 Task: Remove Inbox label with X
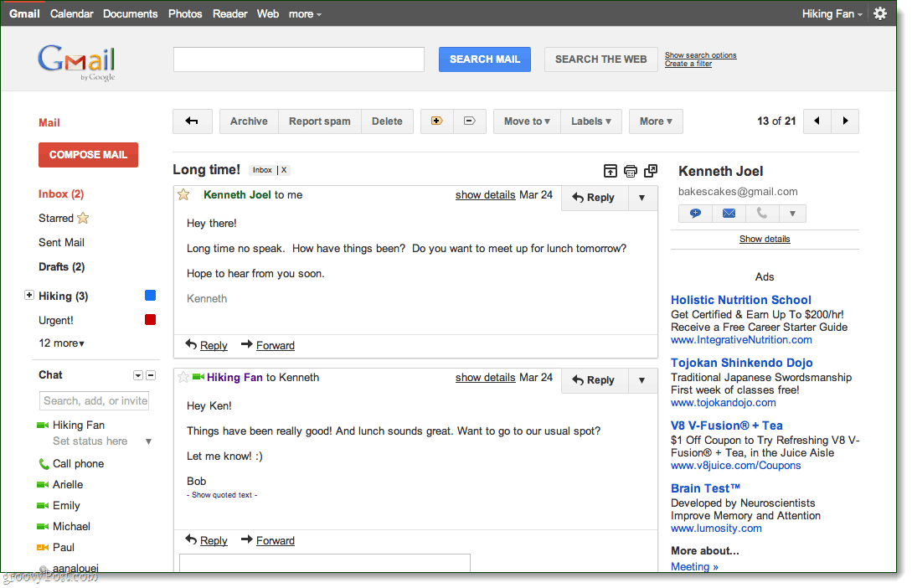pyautogui.click(x=284, y=170)
